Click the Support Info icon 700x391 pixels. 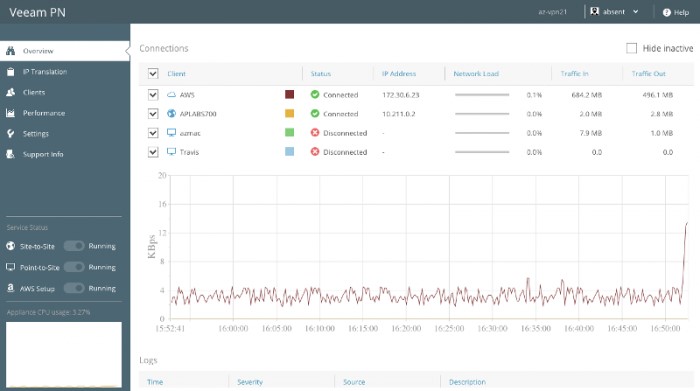pyautogui.click(x=11, y=154)
